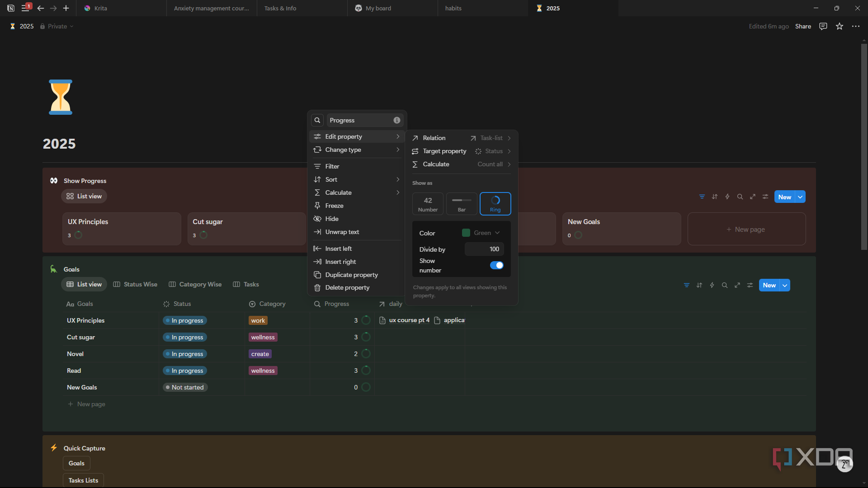Open the three-dot page options menu
This screenshot has height=488, width=868.
tap(856, 26)
